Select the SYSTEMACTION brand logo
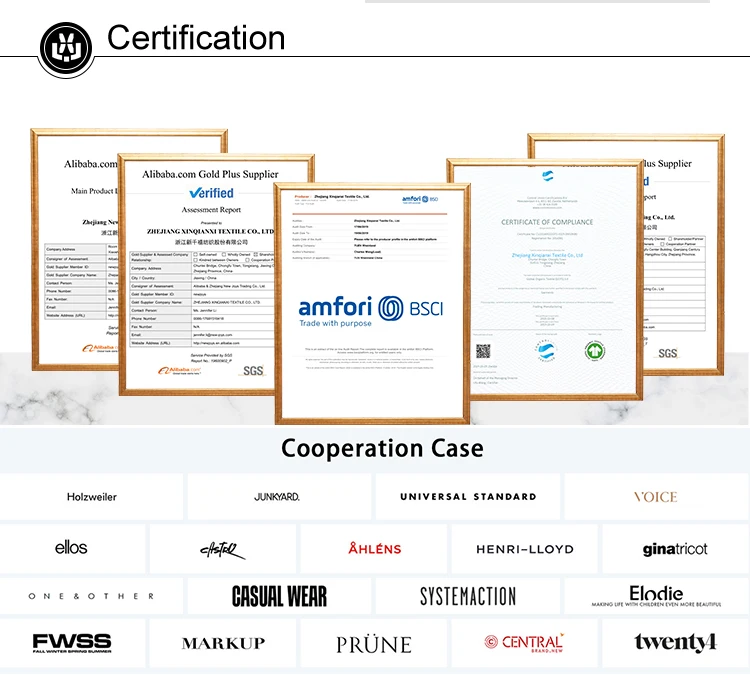Screen dimensions: 750x675 (x=468, y=596)
